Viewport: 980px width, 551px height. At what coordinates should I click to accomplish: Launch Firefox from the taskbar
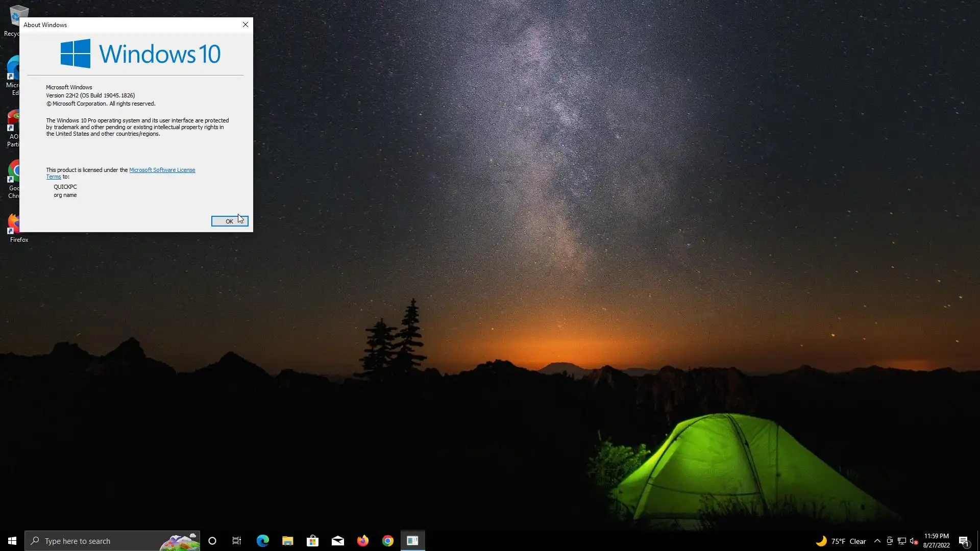pos(363,541)
